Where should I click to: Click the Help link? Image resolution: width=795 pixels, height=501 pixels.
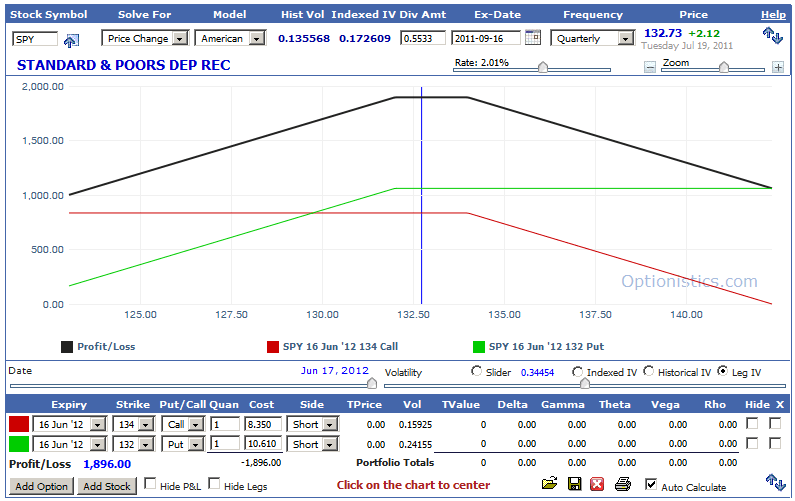click(773, 15)
